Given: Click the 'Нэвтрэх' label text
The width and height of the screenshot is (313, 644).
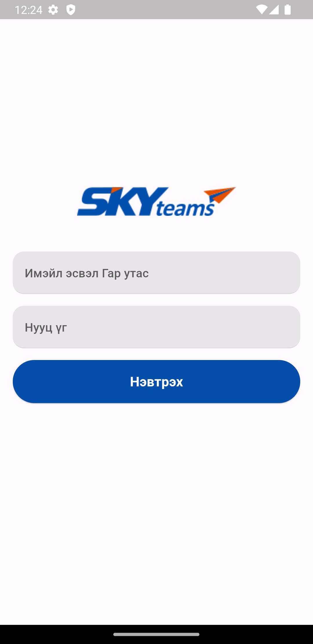Looking at the screenshot, I should pos(156,382).
